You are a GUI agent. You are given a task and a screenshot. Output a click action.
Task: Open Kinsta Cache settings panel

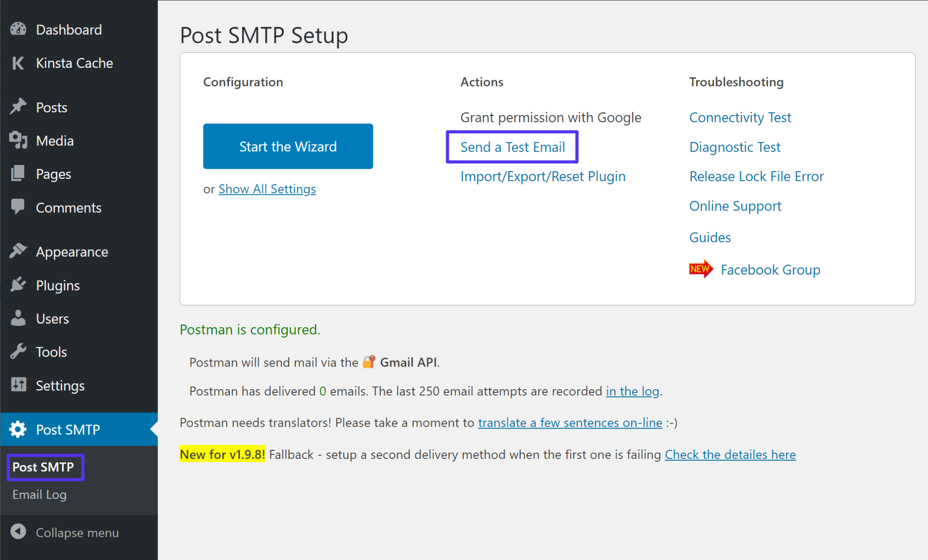coord(75,63)
